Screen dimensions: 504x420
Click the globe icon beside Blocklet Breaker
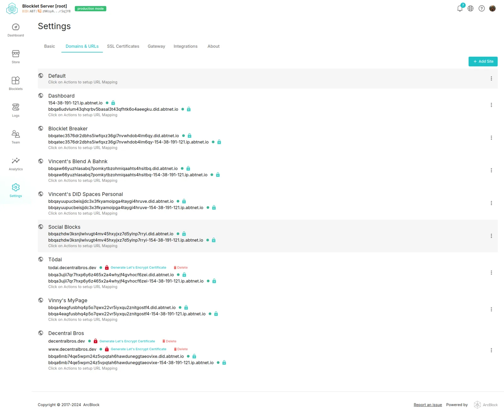41,128
